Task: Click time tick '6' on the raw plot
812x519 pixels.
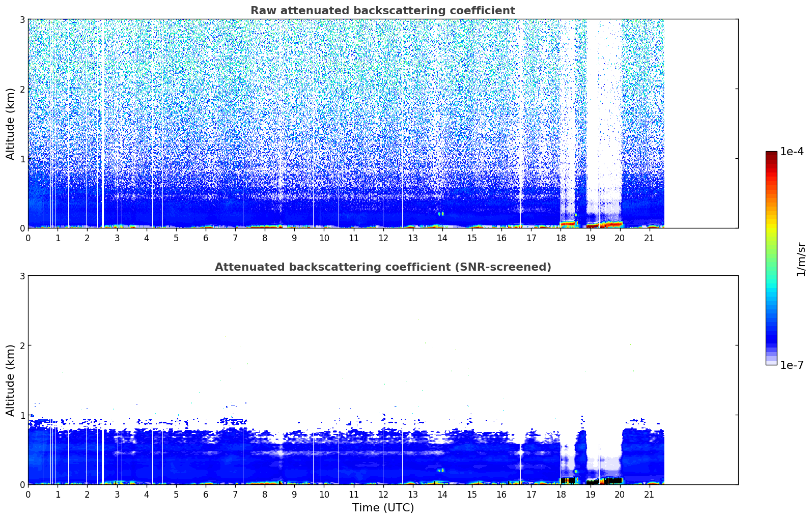Action: [x=206, y=238]
